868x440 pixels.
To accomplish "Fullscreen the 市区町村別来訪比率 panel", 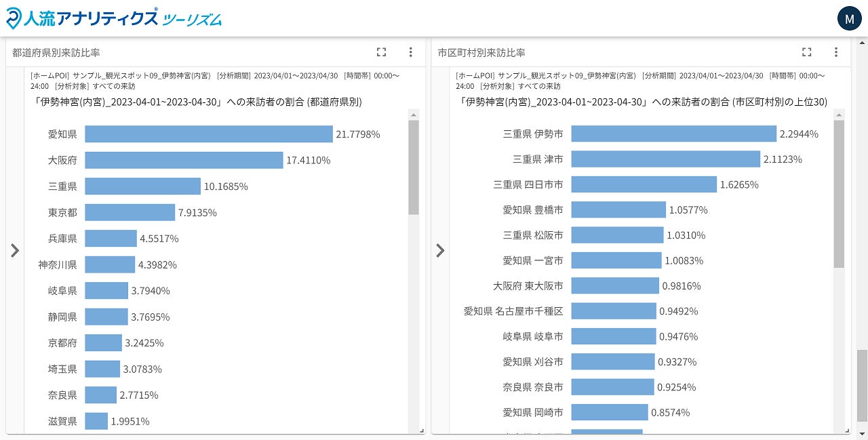I will point(806,52).
